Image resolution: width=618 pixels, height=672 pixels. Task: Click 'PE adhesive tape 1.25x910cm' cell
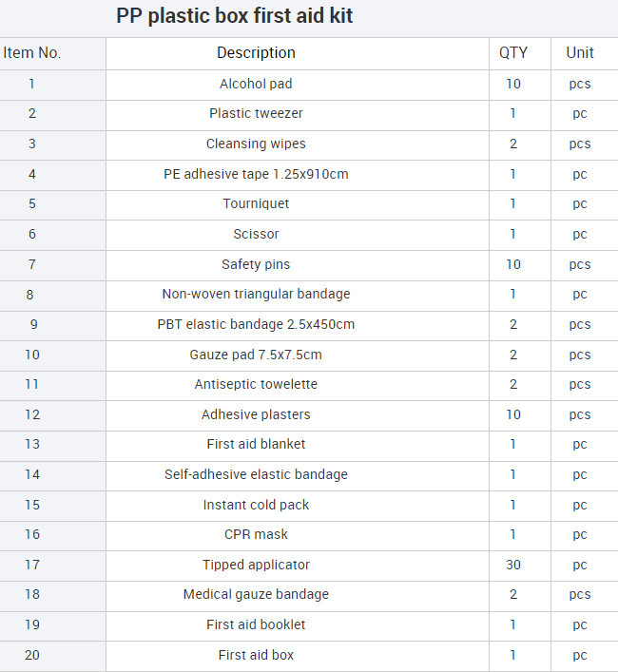pyautogui.click(x=256, y=174)
